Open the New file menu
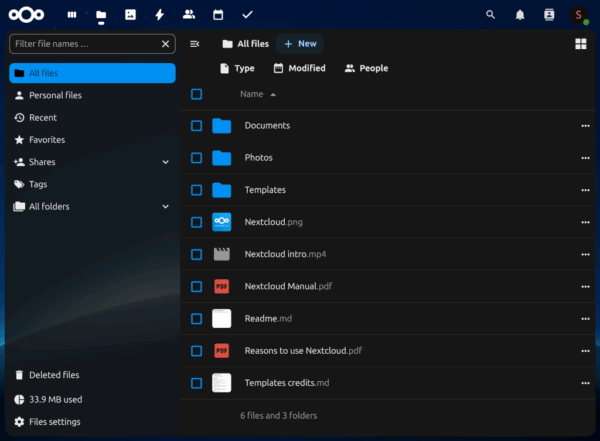This screenshot has height=441, width=600. coord(300,44)
